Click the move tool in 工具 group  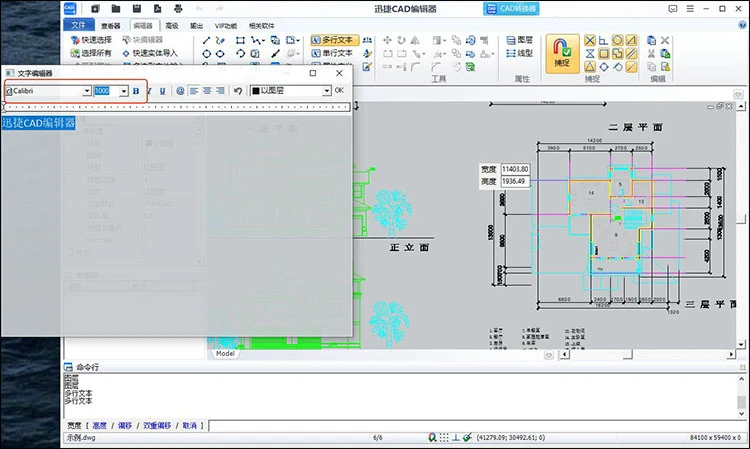387,40
